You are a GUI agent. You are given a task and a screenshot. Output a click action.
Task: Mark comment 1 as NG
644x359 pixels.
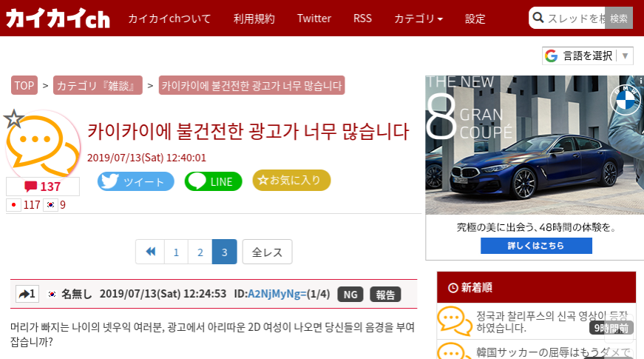click(x=350, y=295)
